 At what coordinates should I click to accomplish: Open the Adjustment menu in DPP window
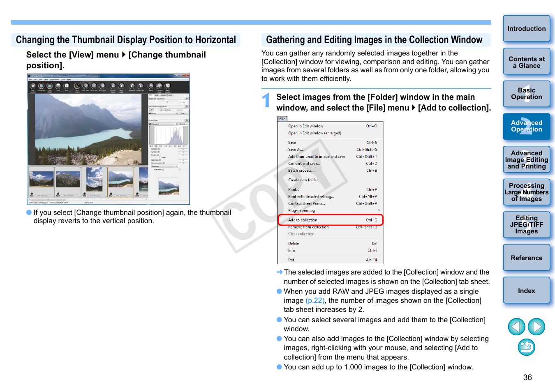55,80
